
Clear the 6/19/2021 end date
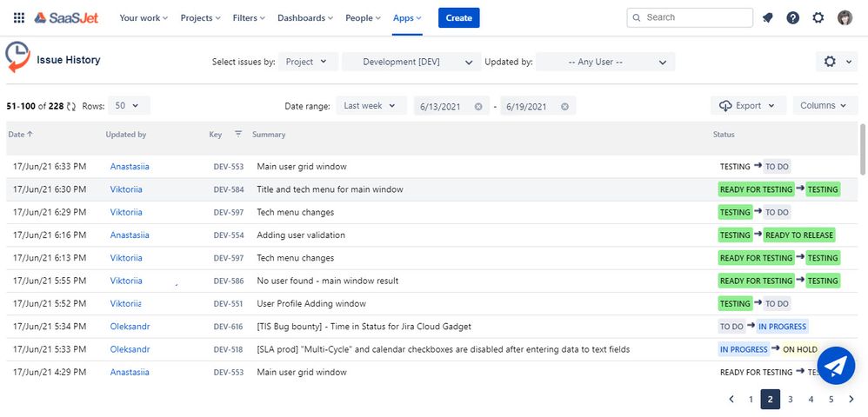pyautogui.click(x=564, y=106)
